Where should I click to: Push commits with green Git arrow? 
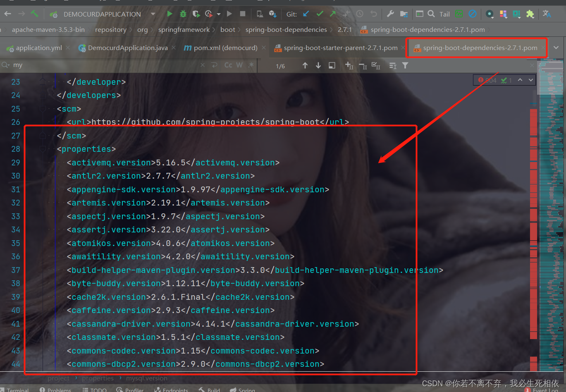point(333,14)
